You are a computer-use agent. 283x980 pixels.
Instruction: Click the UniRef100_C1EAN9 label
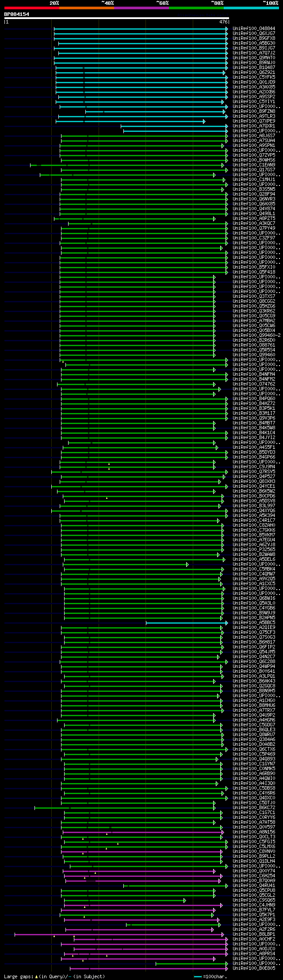tap(254, 165)
